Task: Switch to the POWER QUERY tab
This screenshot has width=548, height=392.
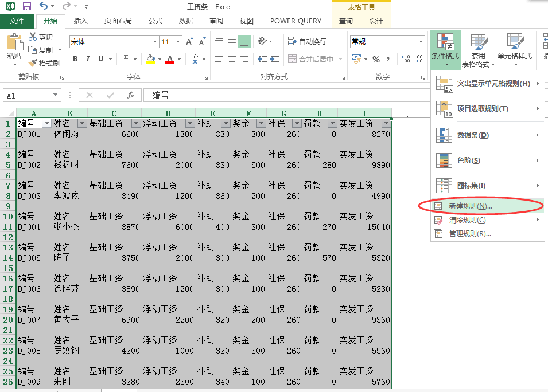Action: point(296,21)
